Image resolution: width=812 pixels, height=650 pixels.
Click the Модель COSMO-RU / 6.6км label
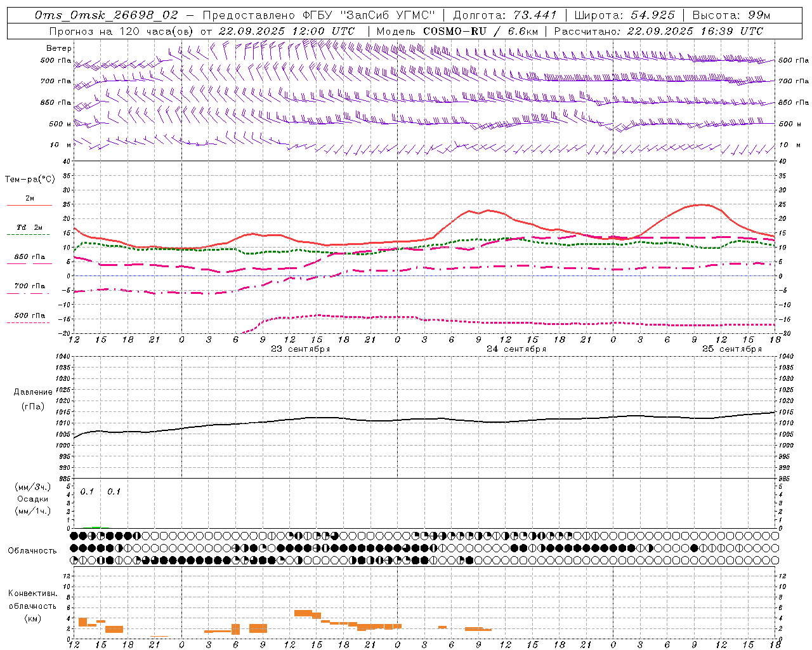[457, 31]
